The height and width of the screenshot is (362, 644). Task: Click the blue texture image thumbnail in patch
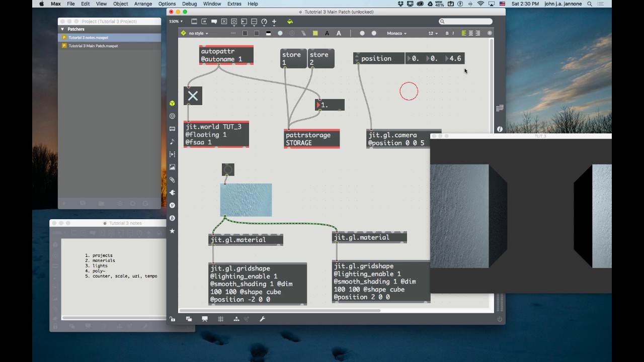pos(246,200)
